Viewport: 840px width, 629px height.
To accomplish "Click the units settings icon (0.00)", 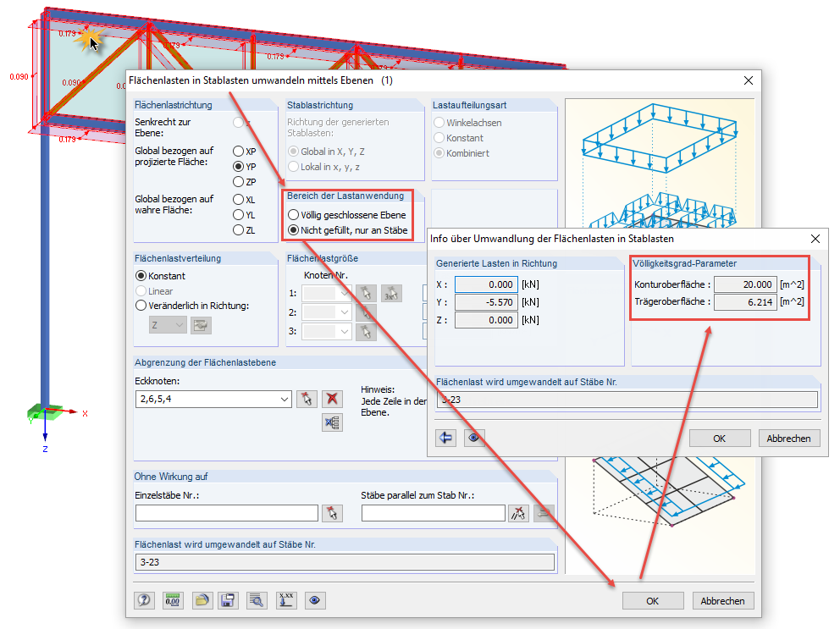I will point(173,600).
